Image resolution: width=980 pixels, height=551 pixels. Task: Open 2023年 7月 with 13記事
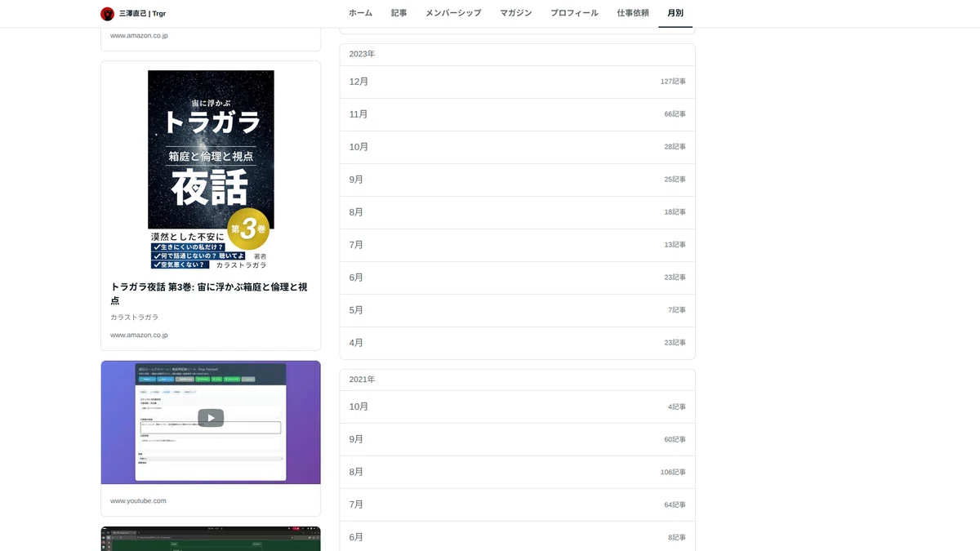coord(517,245)
